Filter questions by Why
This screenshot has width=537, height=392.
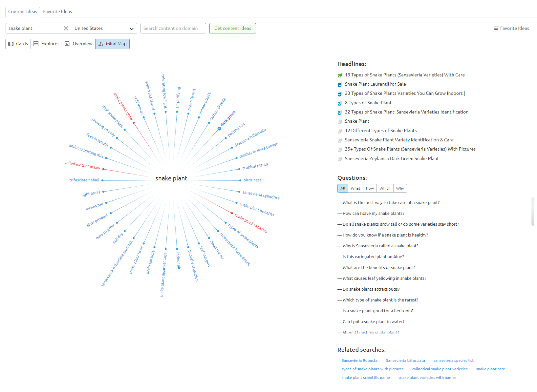coord(400,188)
